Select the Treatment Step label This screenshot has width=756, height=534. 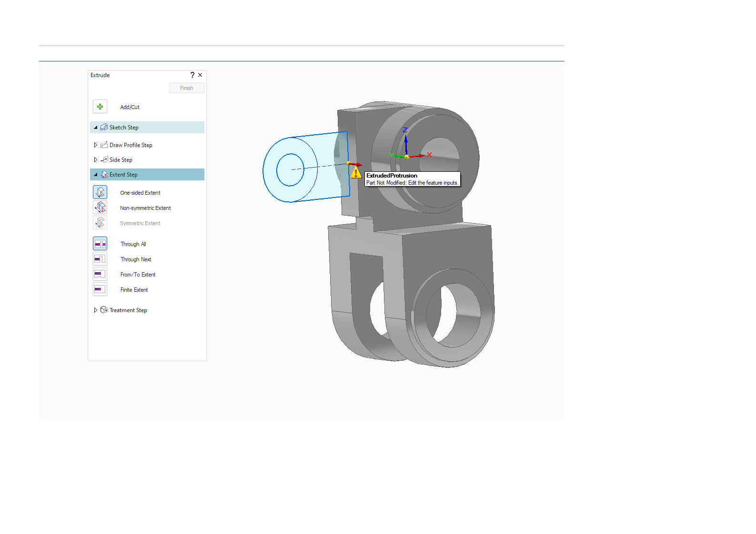pyautogui.click(x=128, y=310)
